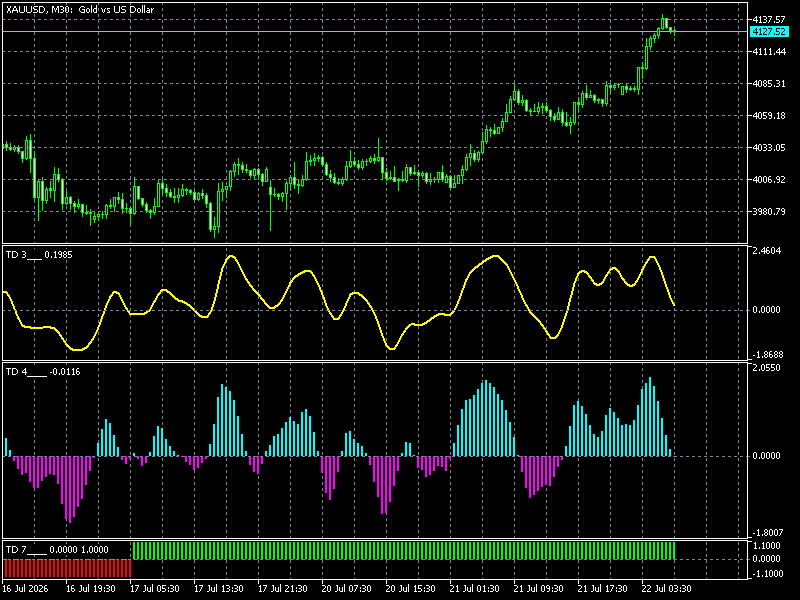Click the -1.8007 TD 4 scale value

[x=767, y=533]
